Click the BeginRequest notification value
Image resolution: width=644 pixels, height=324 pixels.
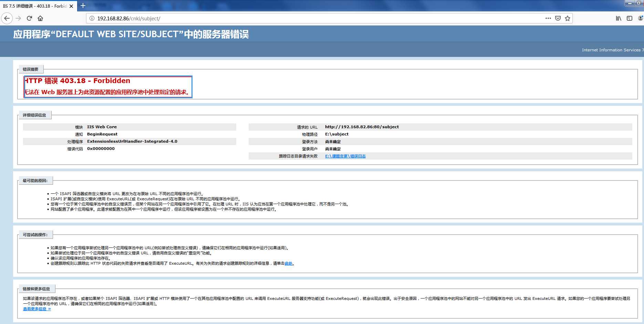pos(102,134)
